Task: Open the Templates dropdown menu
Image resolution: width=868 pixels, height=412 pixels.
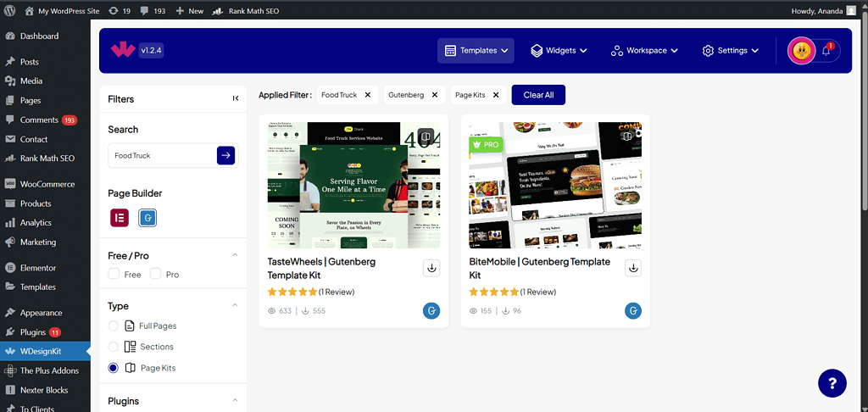Action: point(477,51)
